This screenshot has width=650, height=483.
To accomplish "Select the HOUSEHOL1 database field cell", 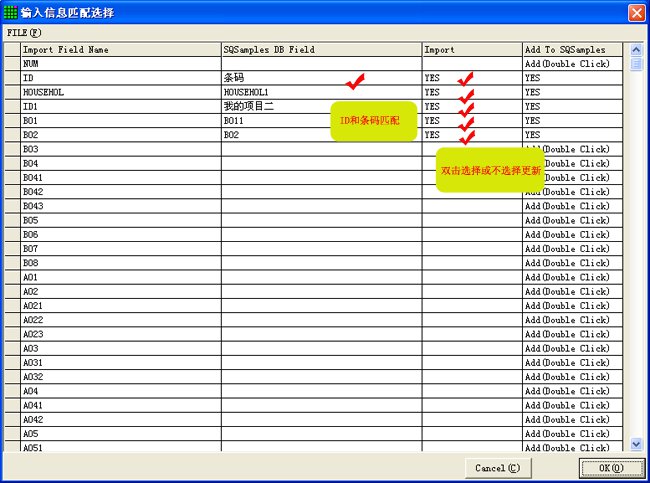I will 320,92.
